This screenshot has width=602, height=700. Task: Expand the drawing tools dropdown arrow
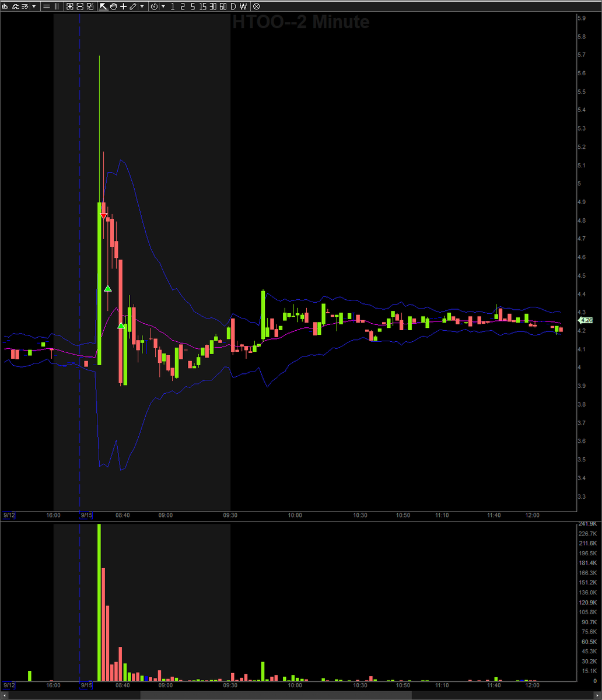tap(142, 6)
